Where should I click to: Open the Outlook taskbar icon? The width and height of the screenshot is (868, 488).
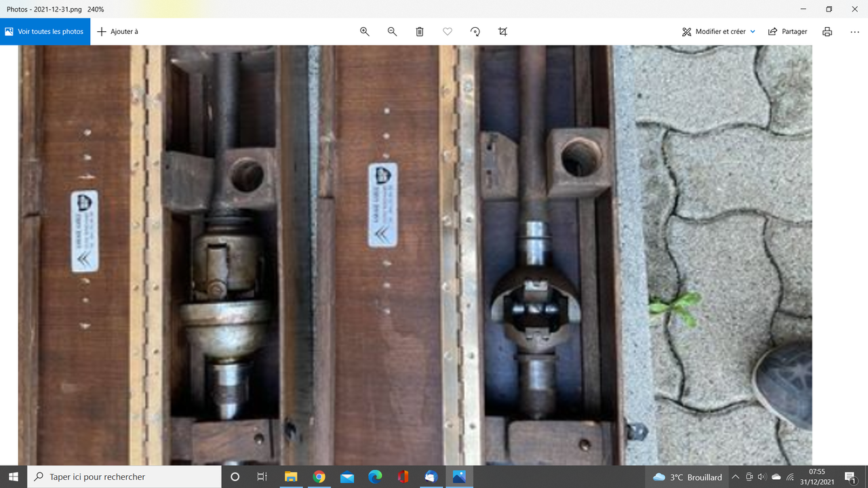[431, 477]
